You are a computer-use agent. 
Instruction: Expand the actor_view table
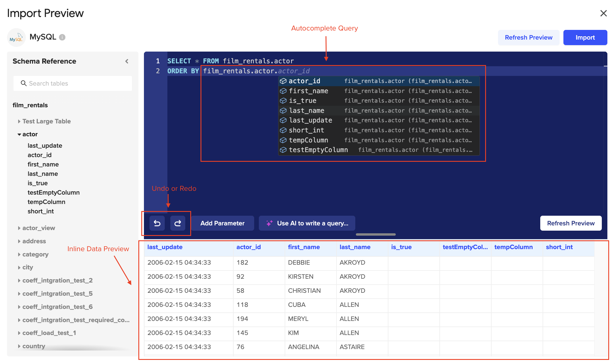(x=19, y=228)
